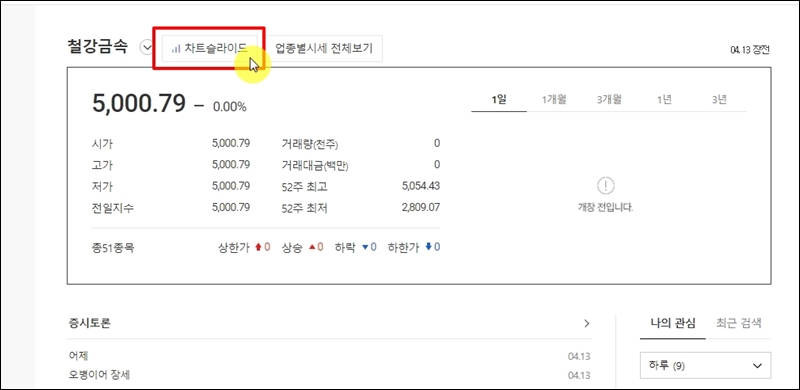Click 업종별시세 전체보기 button

pyautogui.click(x=324, y=48)
